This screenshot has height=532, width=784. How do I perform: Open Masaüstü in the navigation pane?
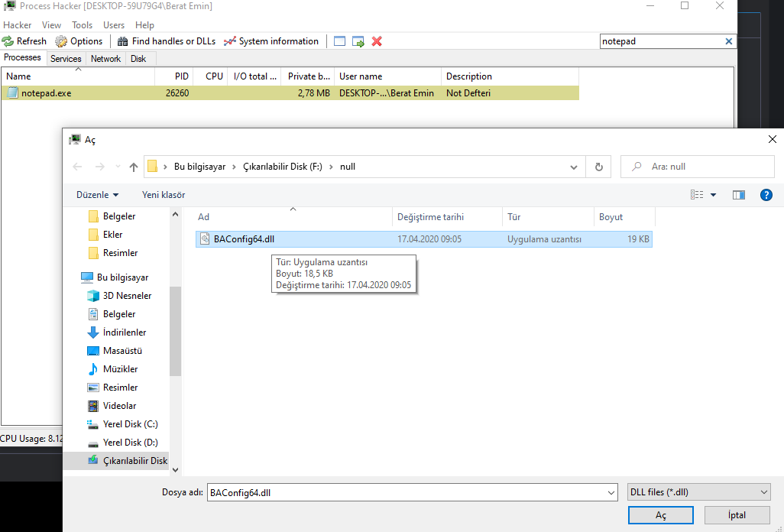click(122, 351)
